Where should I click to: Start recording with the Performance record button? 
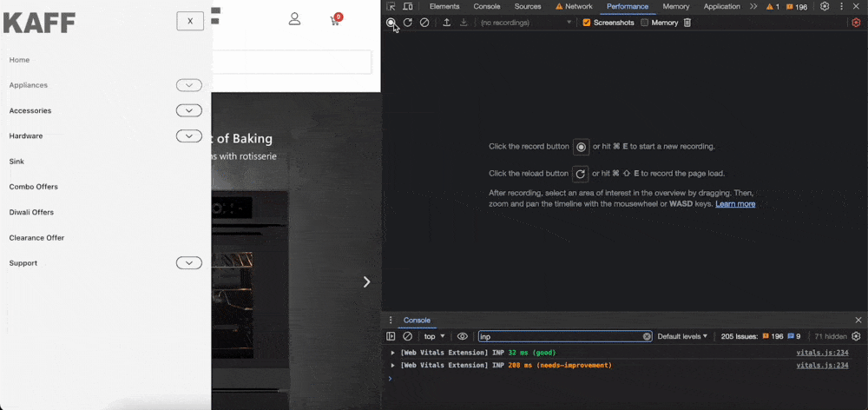coord(391,23)
